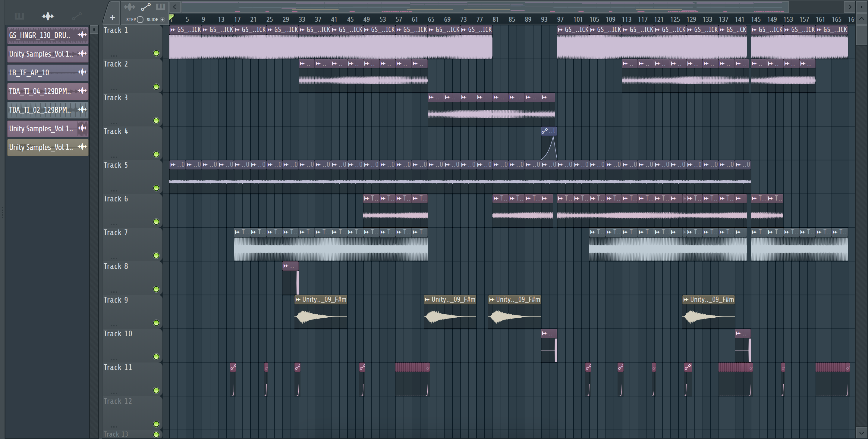Click the timeline overview minimap strip
The width and height of the screenshot is (868, 439).
coord(485,7)
